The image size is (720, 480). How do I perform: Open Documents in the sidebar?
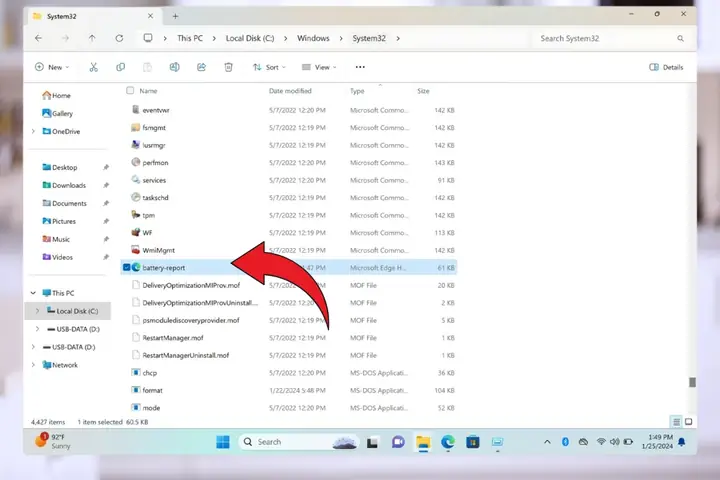pos(64,203)
